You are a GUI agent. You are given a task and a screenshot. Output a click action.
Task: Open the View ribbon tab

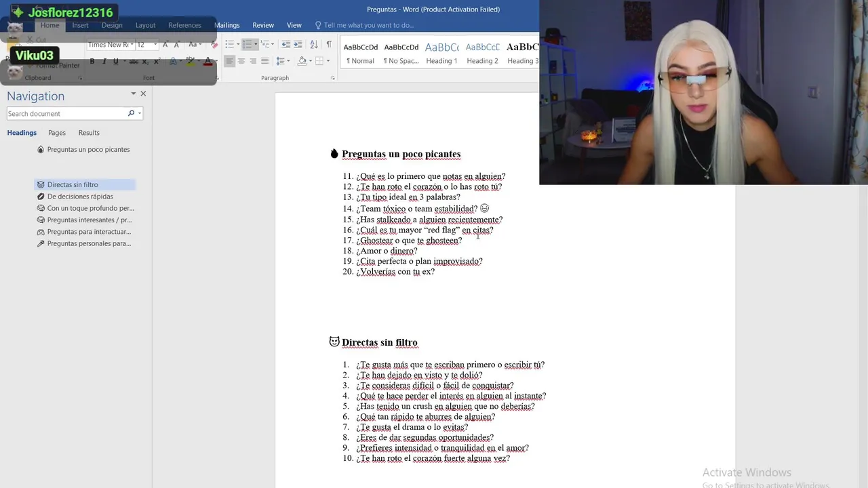pos(294,25)
